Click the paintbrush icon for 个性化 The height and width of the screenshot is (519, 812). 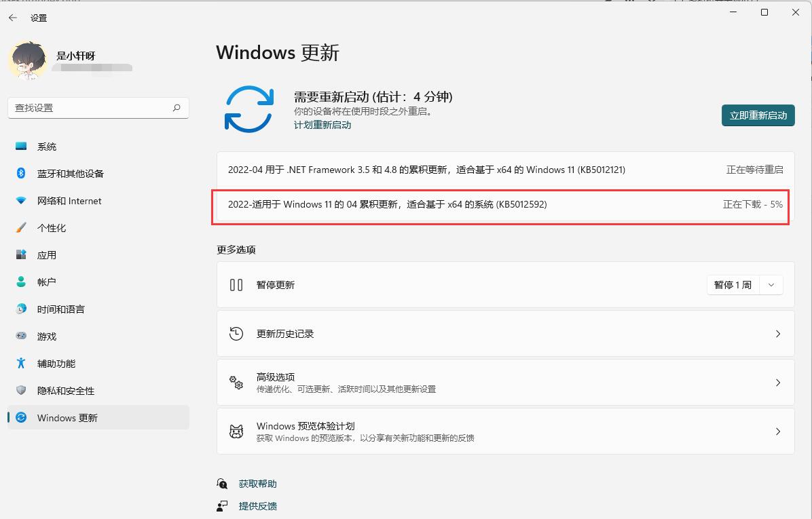click(21, 228)
